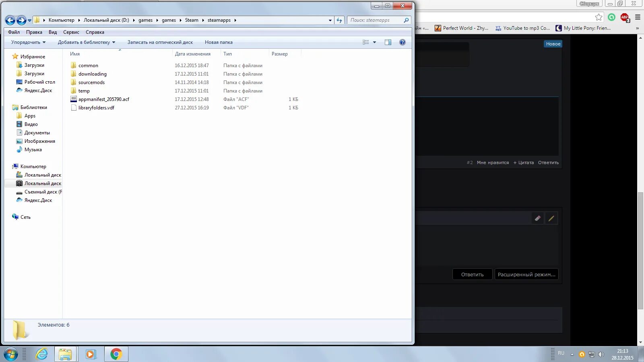Expand the address bar history dropdown
644x362 pixels.
coord(330,20)
